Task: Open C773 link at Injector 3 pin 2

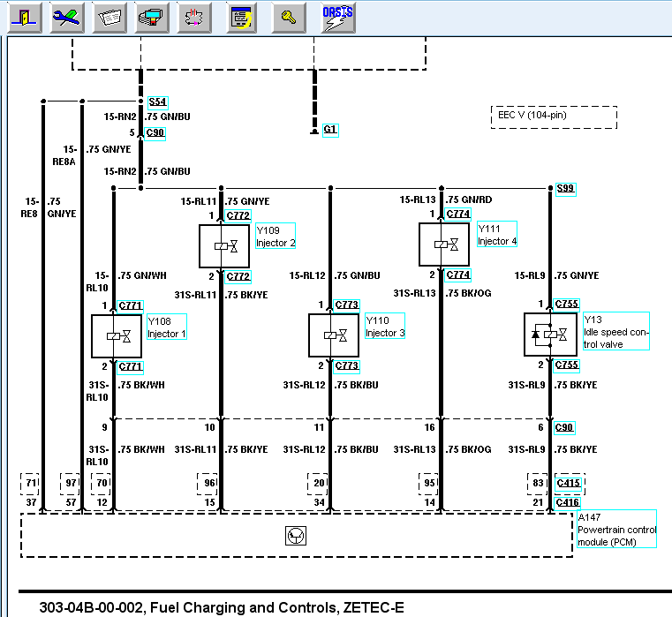Action: 347,366
